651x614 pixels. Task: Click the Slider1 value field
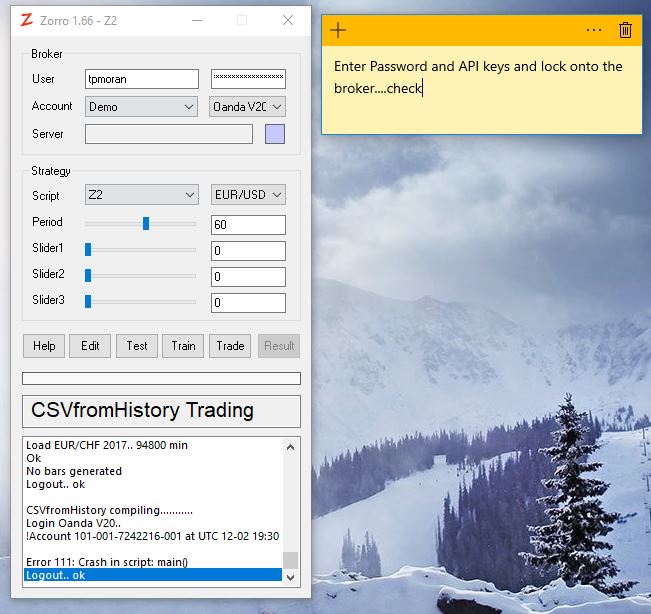click(248, 251)
